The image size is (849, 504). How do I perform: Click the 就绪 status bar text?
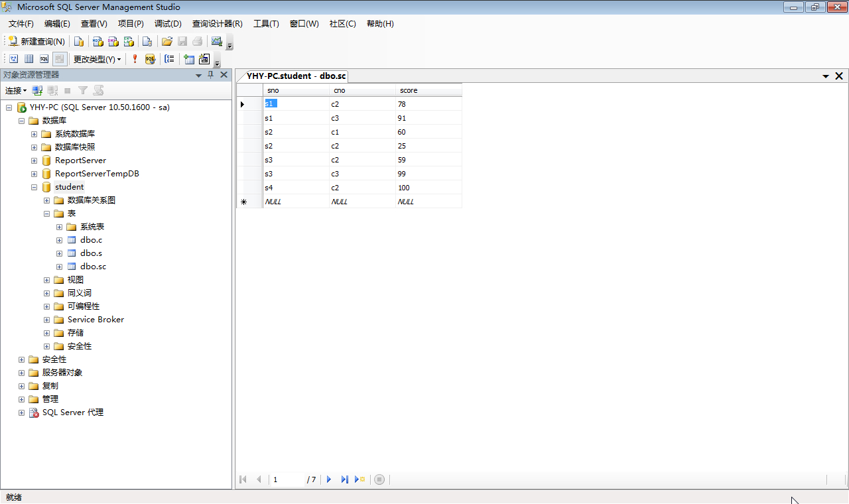14,497
